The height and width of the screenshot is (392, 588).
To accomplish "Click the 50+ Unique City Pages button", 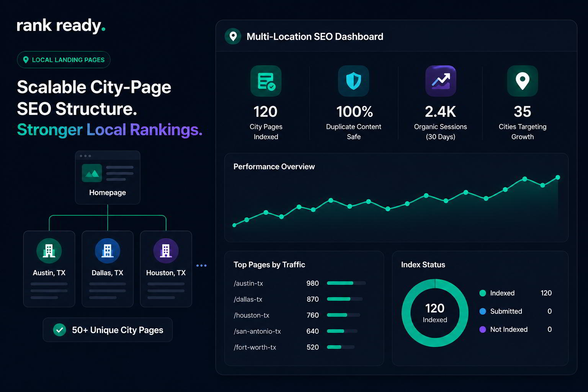I will [x=108, y=330].
